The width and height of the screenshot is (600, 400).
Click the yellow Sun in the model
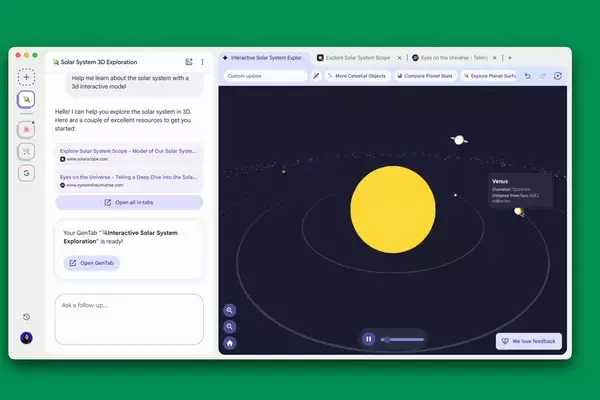coord(393,209)
